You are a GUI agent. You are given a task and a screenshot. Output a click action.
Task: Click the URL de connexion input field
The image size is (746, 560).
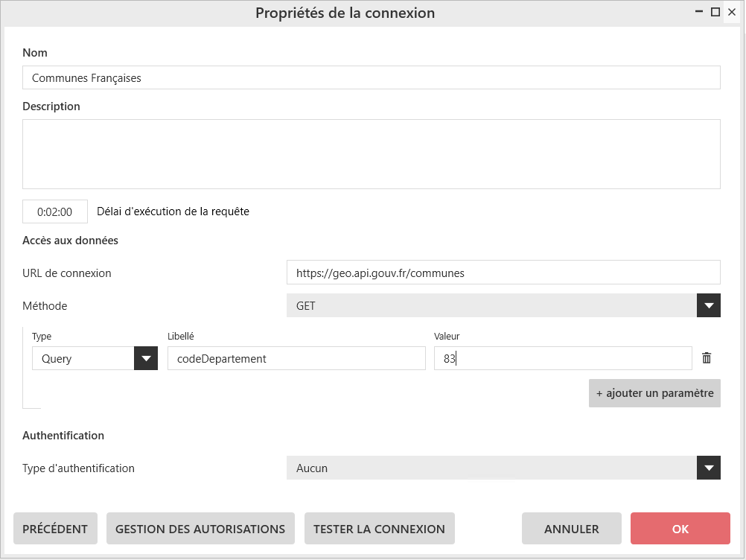tap(503, 273)
